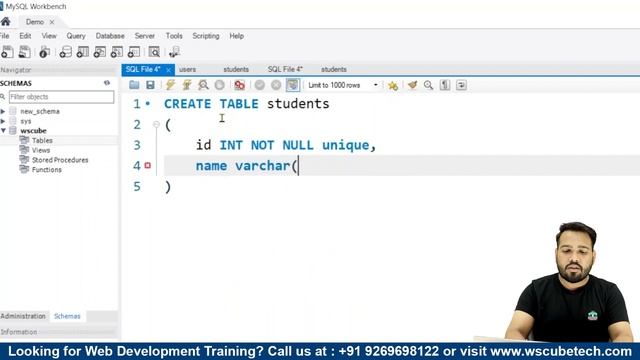Screen dimensions: 640x360
Task: Switch to the Schemas tab
Action: pyautogui.click(x=67, y=316)
